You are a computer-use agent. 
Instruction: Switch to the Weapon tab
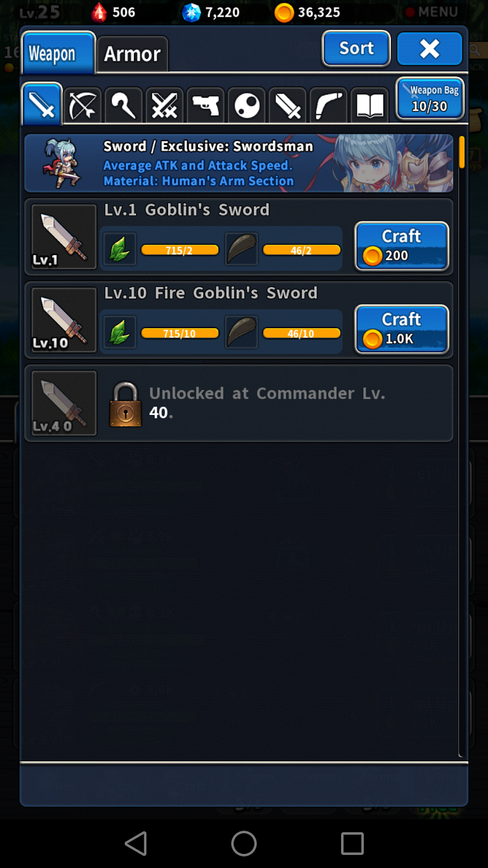[x=59, y=53]
